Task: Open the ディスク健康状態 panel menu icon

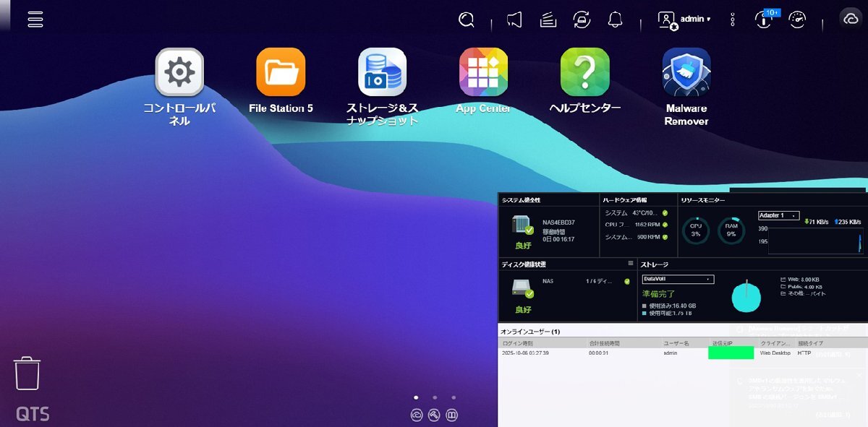Action: pos(630,264)
